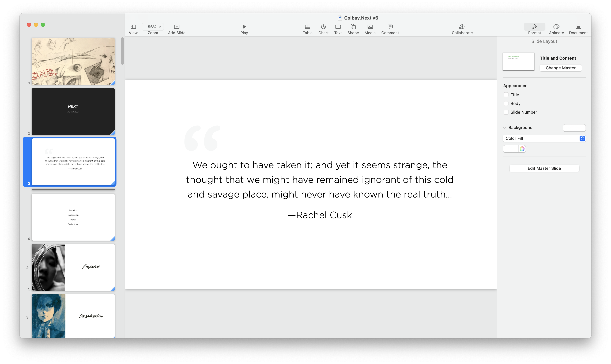Add a Text box
Viewport: 611px width, 364px height.
pyautogui.click(x=338, y=26)
